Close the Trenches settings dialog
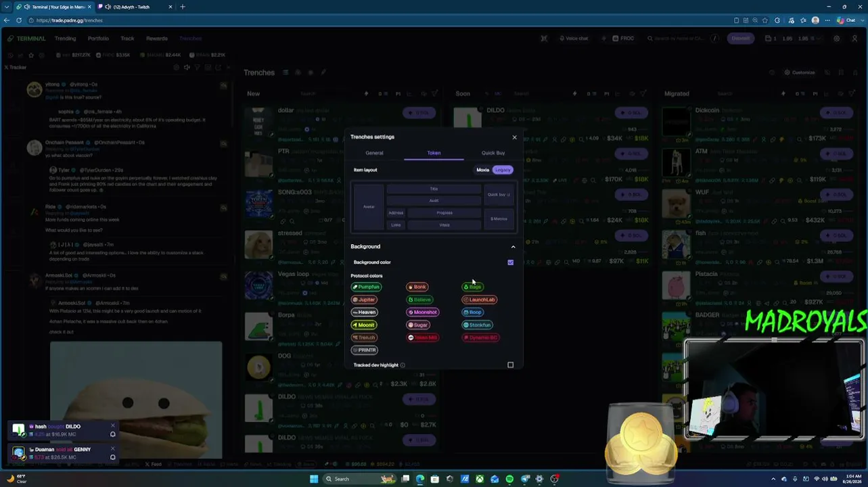The width and height of the screenshot is (868, 487). (x=514, y=137)
